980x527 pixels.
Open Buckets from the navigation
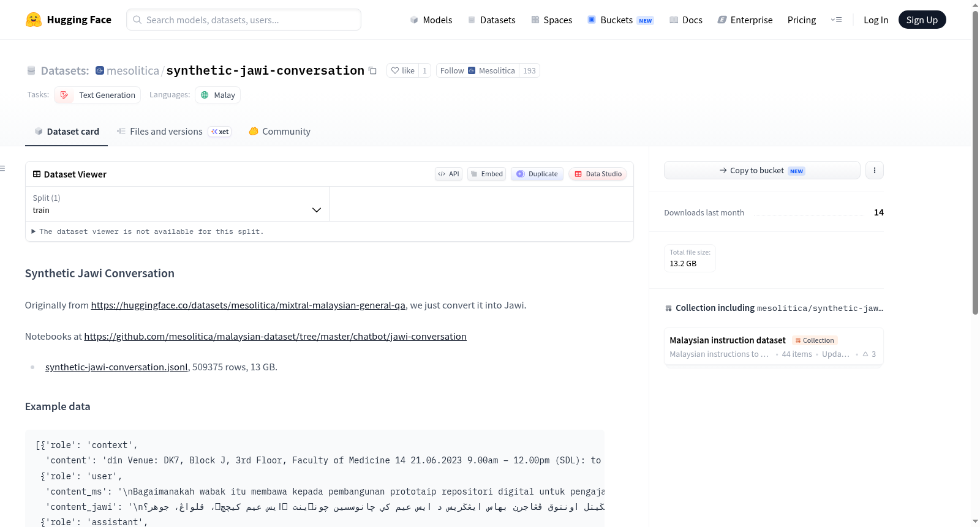(x=620, y=20)
